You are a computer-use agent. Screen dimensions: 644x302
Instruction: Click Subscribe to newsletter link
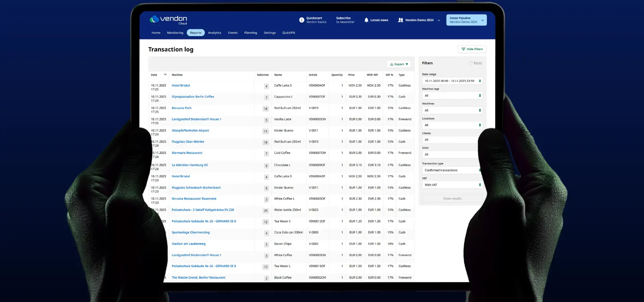(x=345, y=20)
